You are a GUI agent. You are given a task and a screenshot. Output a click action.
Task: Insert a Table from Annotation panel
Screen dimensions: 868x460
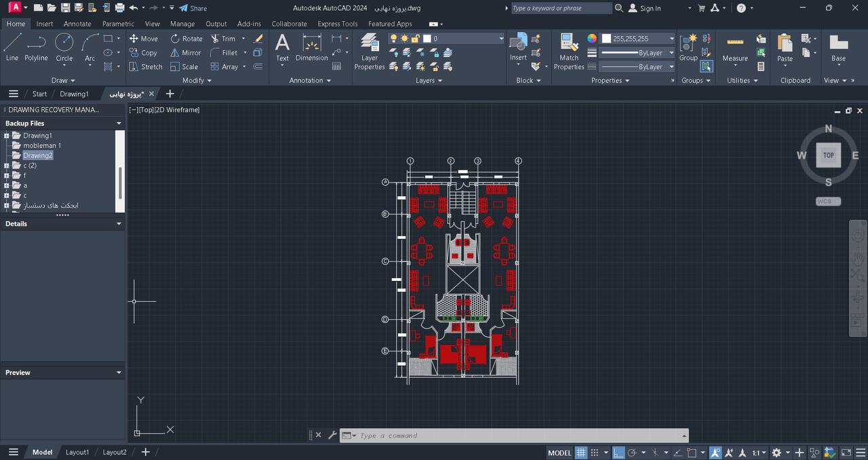[x=336, y=66]
